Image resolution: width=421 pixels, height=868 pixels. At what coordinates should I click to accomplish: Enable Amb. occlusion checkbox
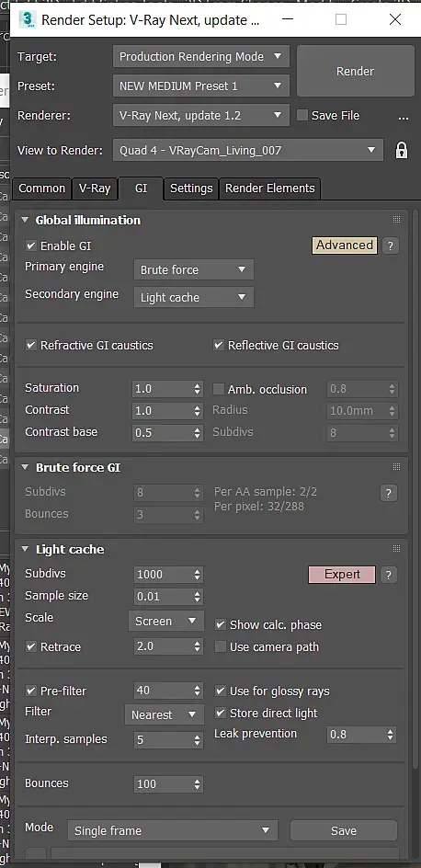(x=219, y=389)
